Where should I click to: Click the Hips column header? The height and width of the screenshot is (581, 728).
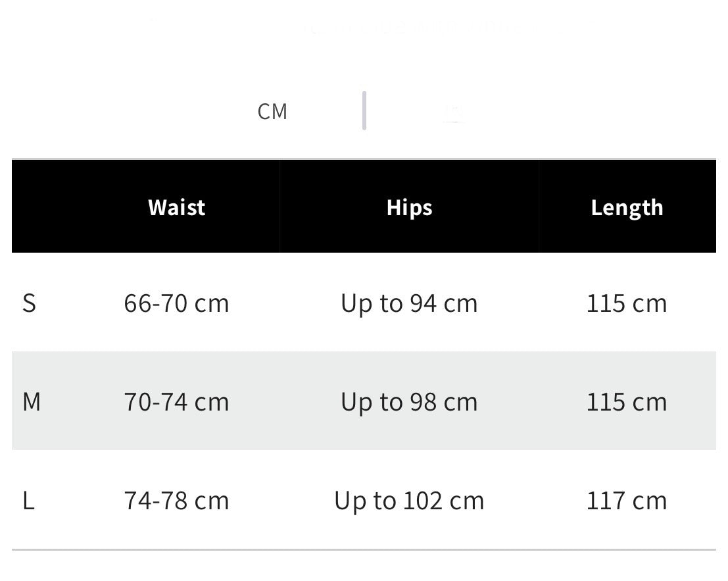409,207
